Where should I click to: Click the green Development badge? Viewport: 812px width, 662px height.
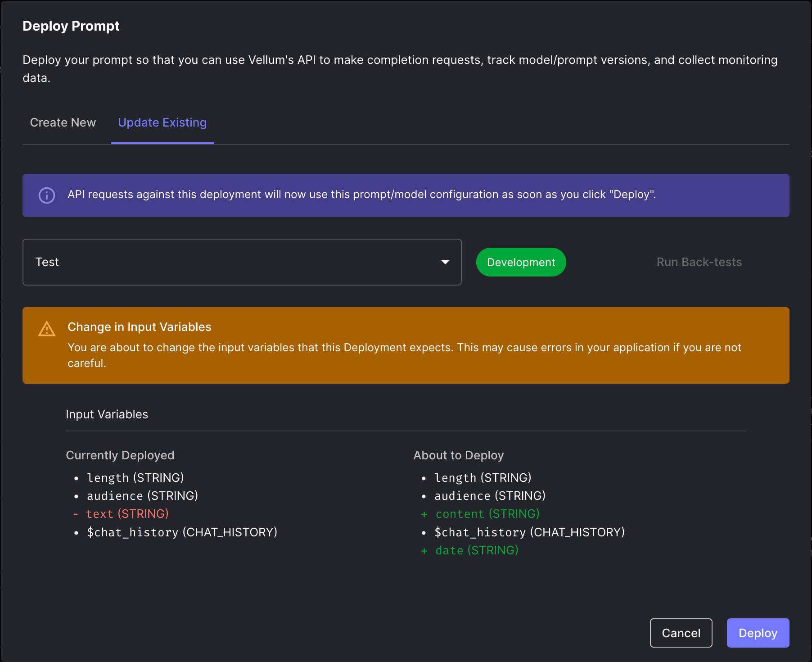pos(521,262)
